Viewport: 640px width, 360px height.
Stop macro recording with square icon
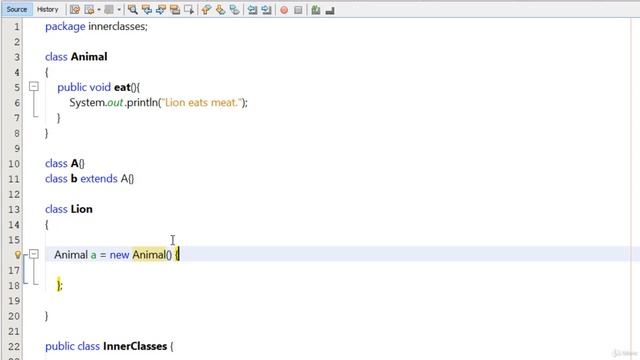[298, 10]
